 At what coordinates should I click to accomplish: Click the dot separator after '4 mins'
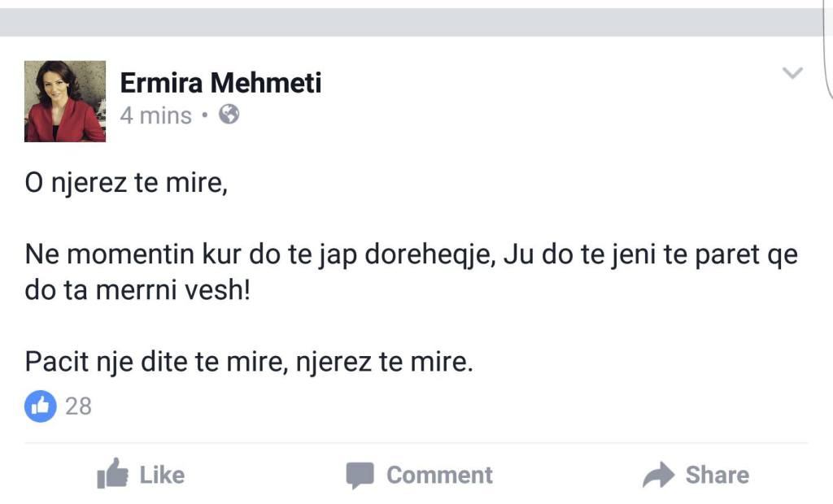pos(206,116)
